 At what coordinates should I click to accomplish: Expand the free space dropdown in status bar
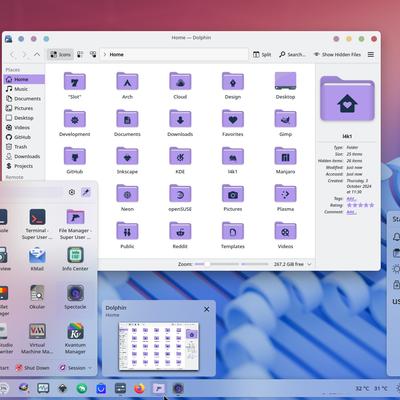(309, 264)
